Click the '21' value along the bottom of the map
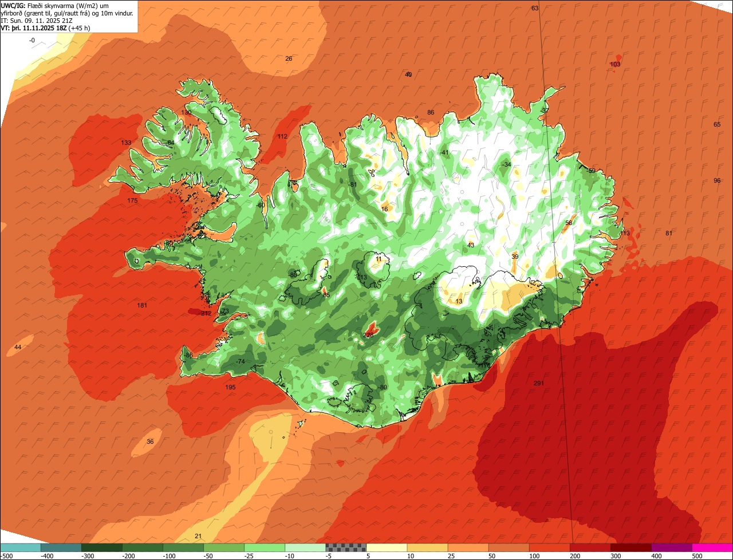The height and width of the screenshot is (560, 733). tap(198, 536)
